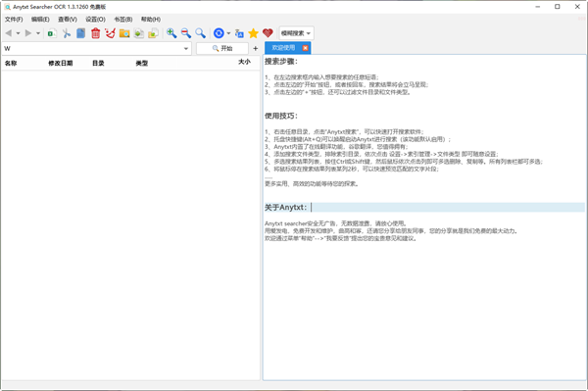Screen dimensions: 588x391
Task: Click the 搜索步骤 heading text
Action: (281, 61)
